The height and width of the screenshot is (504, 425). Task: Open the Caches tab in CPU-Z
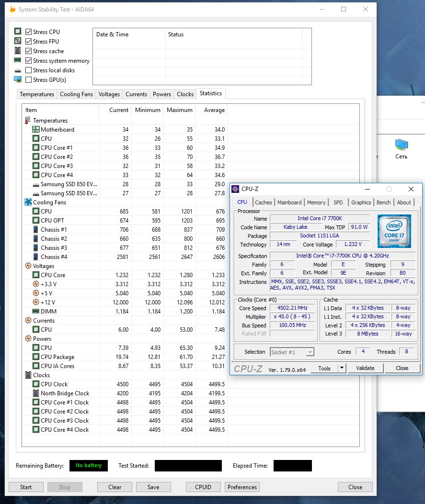pyautogui.click(x=263, y=202)
